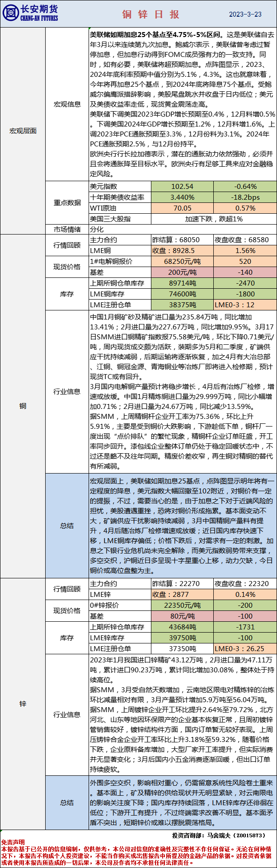The width and height of the screenshot is (277, 868).
Task: Click the 89714吨 inventory value
Action: 182,283
